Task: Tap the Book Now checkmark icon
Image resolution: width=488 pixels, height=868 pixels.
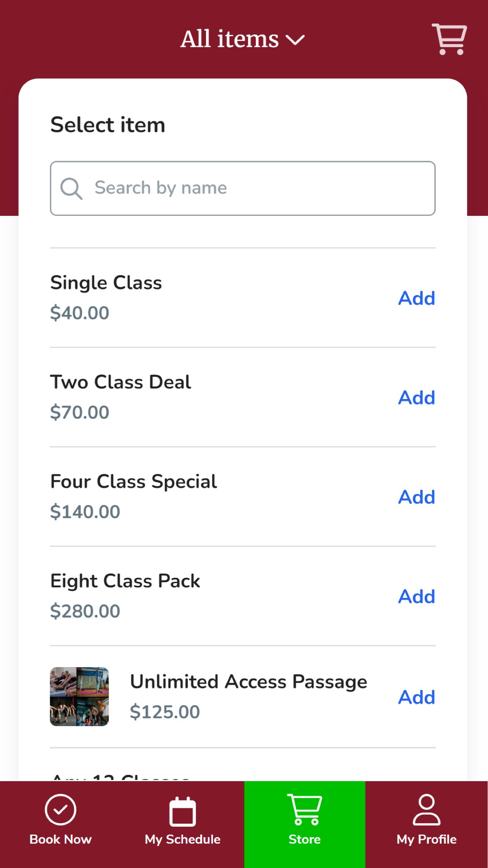Action: point(61,809)
